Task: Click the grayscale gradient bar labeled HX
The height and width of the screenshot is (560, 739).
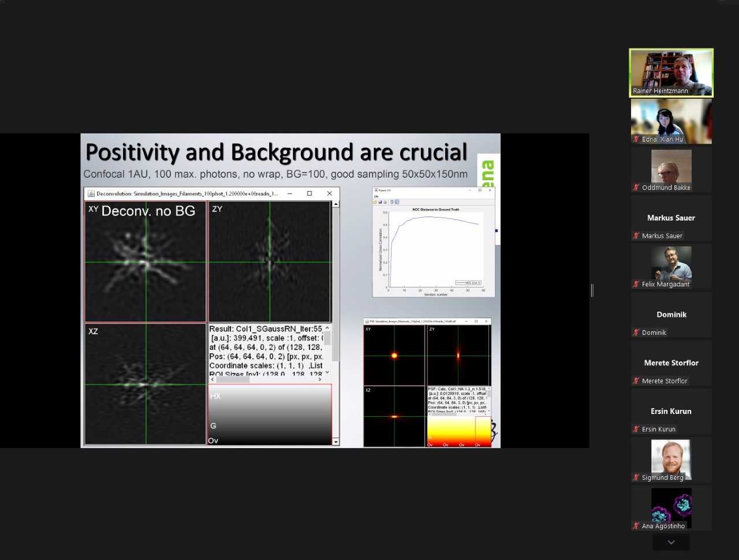Action: pos(270,415)
